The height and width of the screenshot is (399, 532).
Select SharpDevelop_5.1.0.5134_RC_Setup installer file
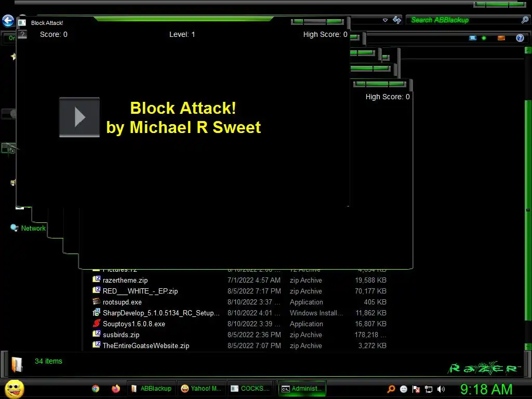161,313
